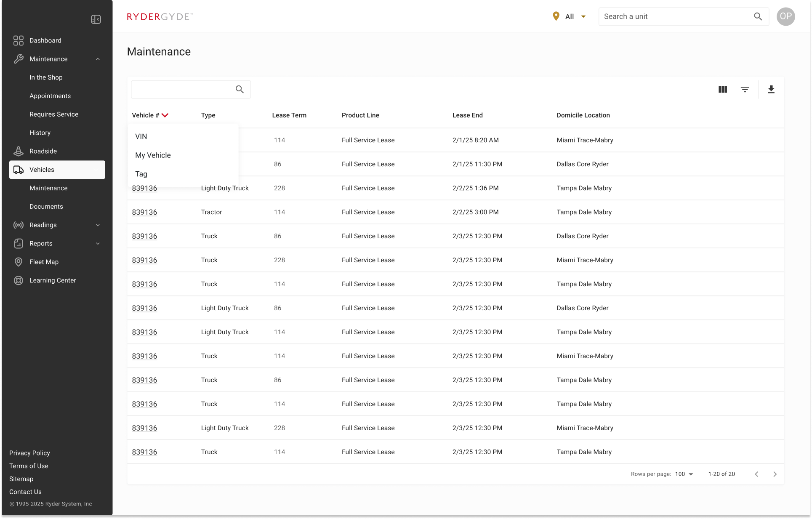This screenshot has width=812, height=519.
Task: Go to the previous page arrow
Action: point(756,474)
